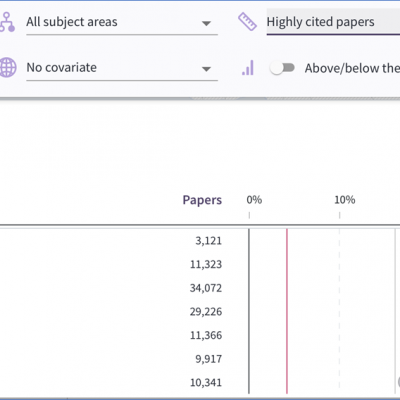Click the subject areas dropdown arrow
The width and height of the screenshot is (400, 400).
click(206, 23)
